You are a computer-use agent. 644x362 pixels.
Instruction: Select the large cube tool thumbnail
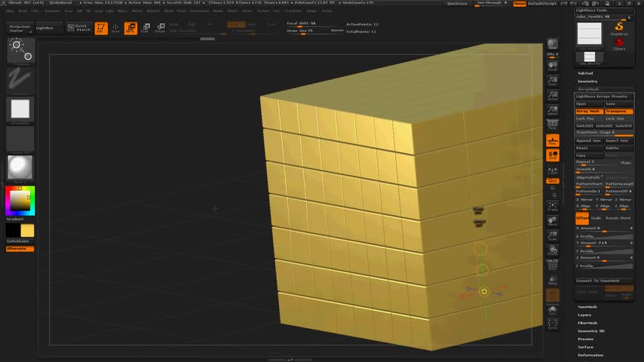(590, 33)
